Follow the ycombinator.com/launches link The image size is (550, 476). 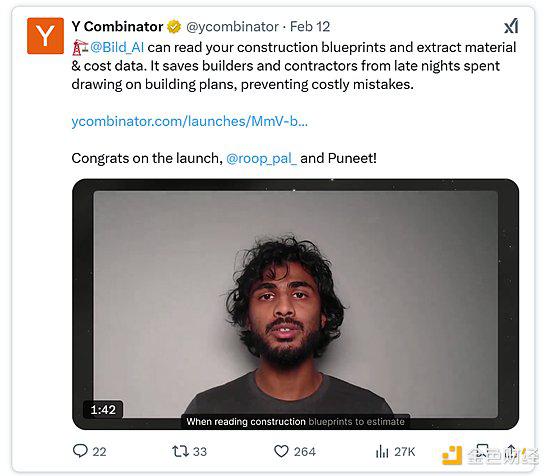point(189,121)
